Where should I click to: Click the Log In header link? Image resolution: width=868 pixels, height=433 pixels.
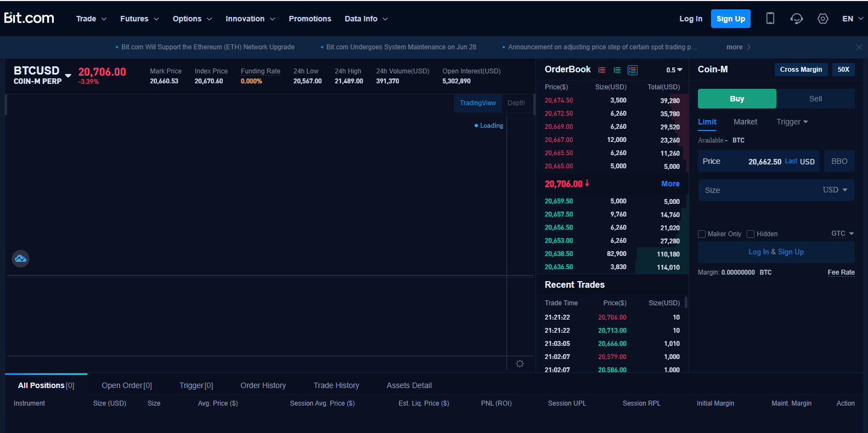(x=691, y=19)
